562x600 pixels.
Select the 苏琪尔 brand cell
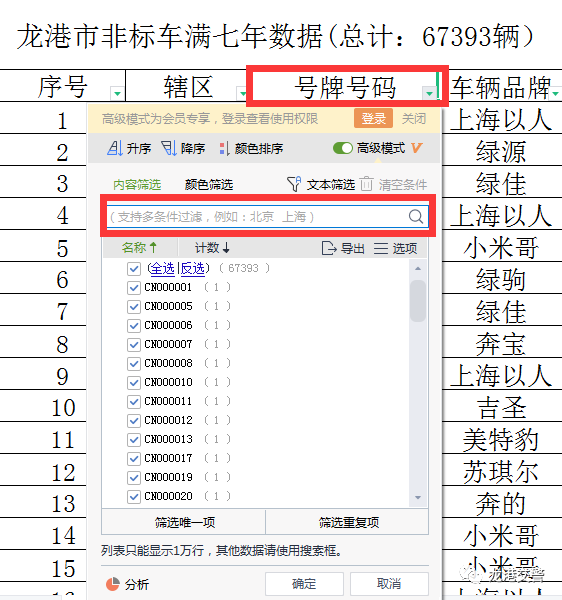(501, 472)
